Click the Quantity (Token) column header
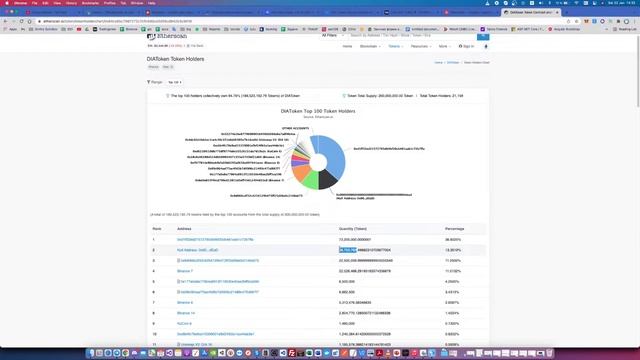 353,229
